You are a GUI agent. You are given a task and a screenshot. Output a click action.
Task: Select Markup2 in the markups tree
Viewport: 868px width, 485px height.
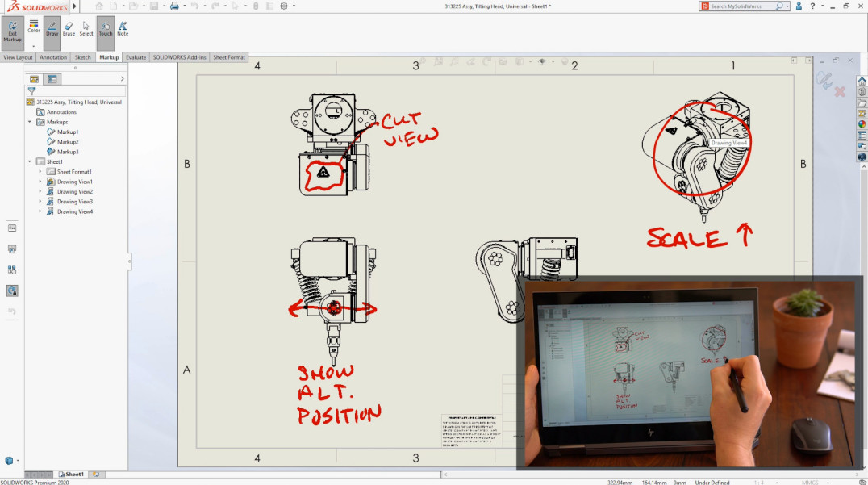coord(69,141)
